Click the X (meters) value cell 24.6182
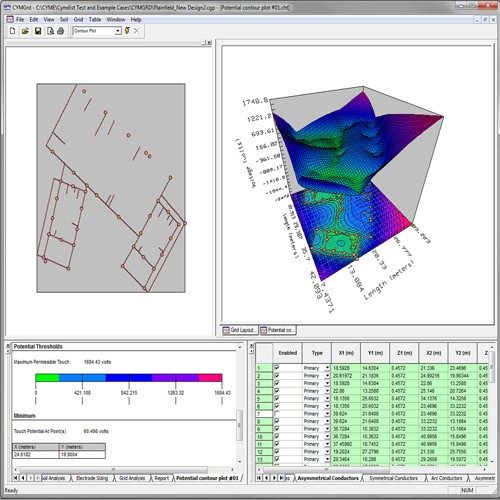The width and height of the screenshot is (500, 500). pyautogui.click(x=36, y=455)
